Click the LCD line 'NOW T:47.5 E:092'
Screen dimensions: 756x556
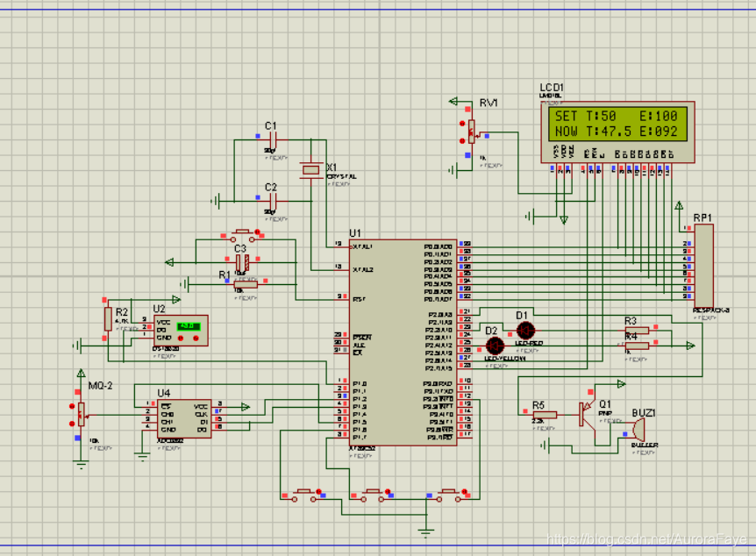[617, 132]
